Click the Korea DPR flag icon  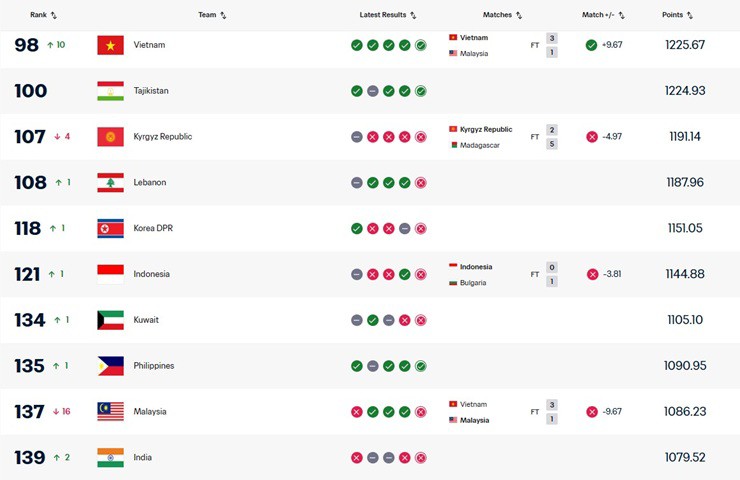110,228
